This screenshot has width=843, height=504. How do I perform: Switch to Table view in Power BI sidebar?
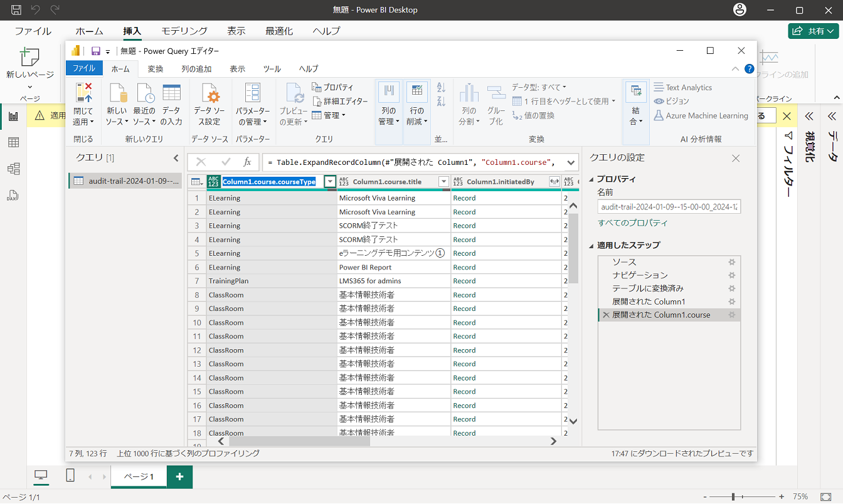tap(13, 142)
